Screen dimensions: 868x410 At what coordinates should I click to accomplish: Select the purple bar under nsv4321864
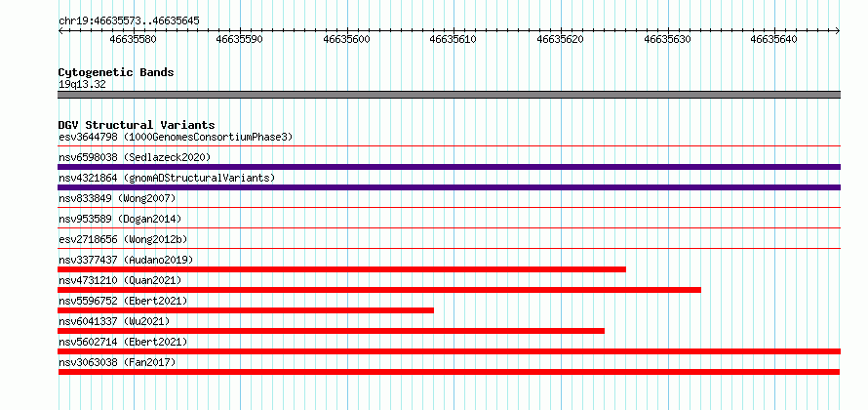[x=449, y=187]
